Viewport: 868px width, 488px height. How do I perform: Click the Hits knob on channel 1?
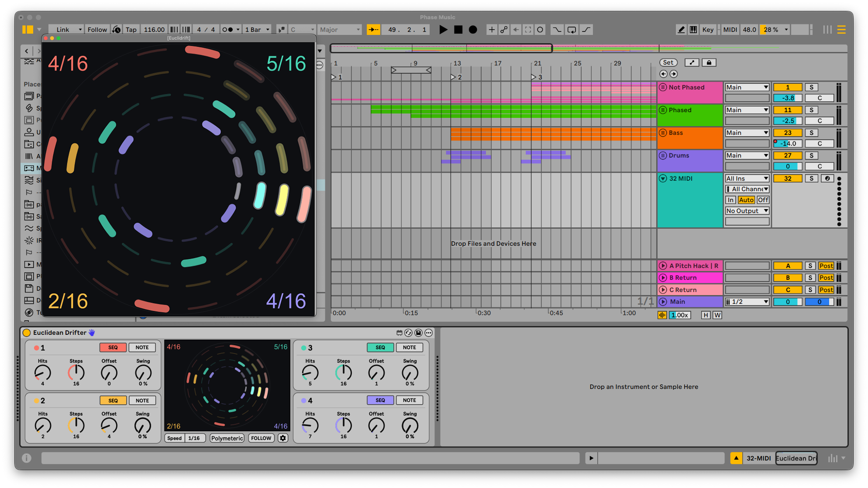point(42,373)
